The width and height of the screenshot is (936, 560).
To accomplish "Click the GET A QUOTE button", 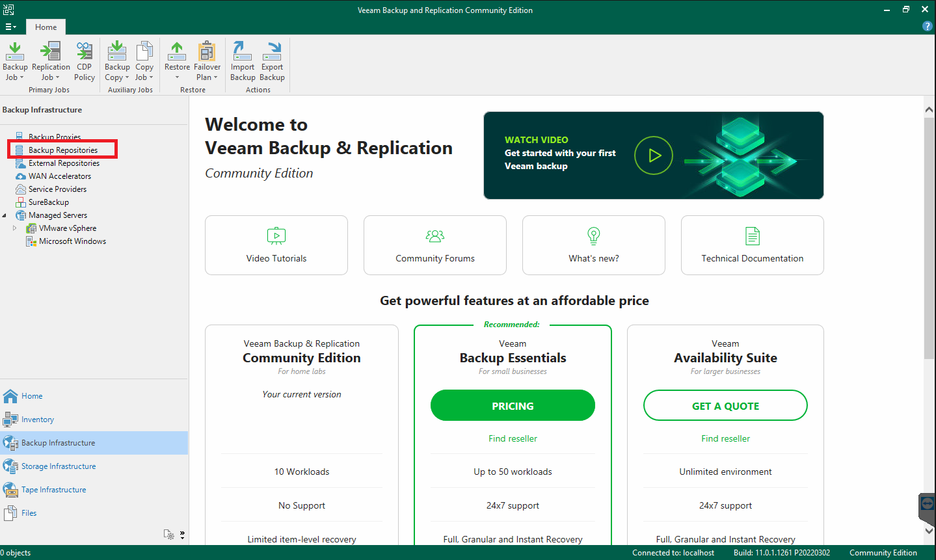I will [x=725, y=405].
